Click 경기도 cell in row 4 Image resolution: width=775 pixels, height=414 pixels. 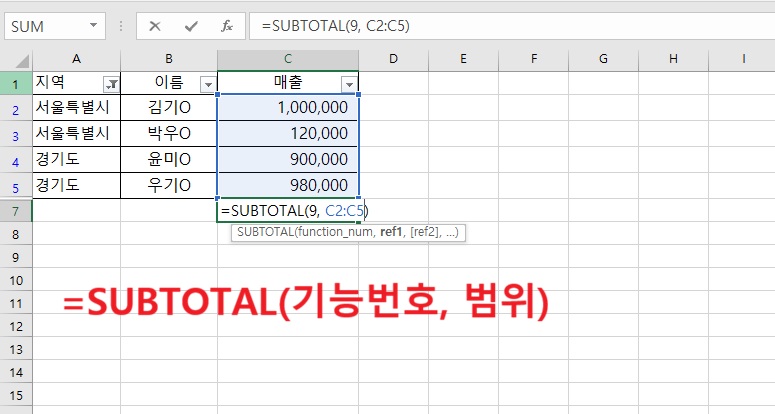click(x=77, y=160)
